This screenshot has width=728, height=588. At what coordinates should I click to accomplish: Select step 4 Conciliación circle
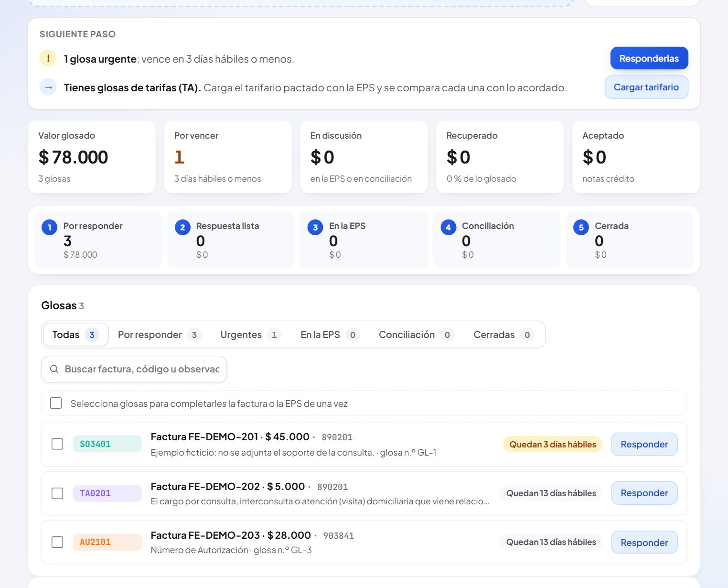tap(448, 227)
